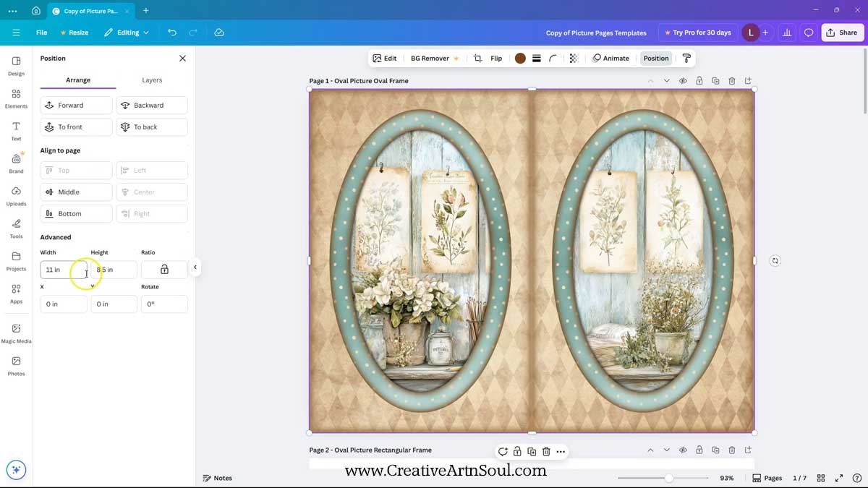
Task: Move Page 2 down with chevron
Action: (x=666, y=450)
